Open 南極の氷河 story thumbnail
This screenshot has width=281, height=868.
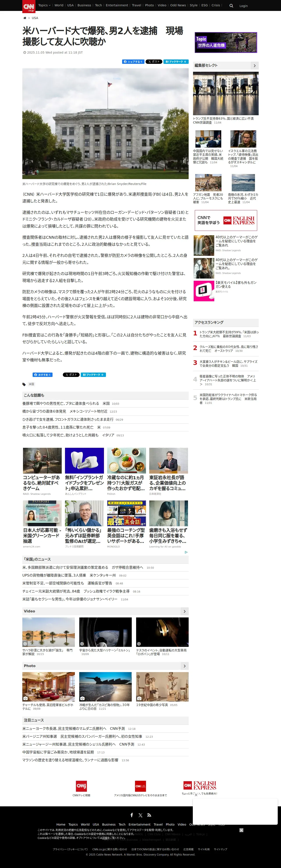coord(243,183)
